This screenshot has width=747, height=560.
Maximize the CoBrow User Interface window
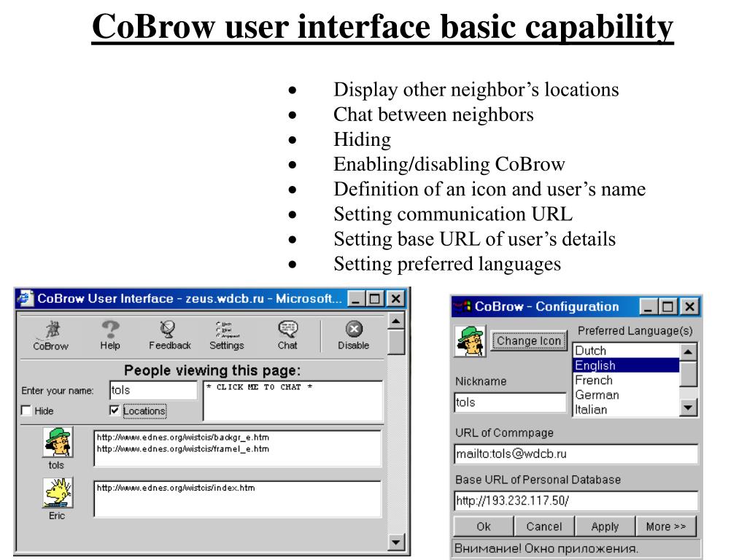(375, 298)
